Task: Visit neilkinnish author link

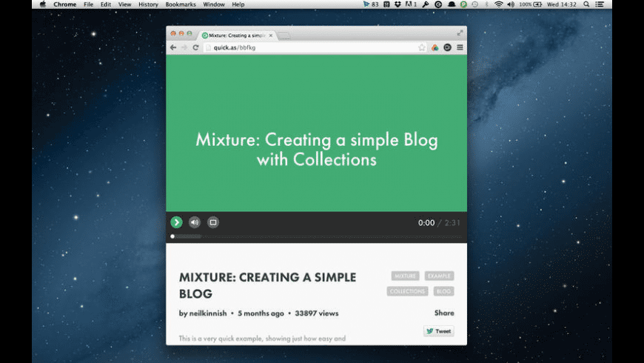Action: click(x=208, y=313)
